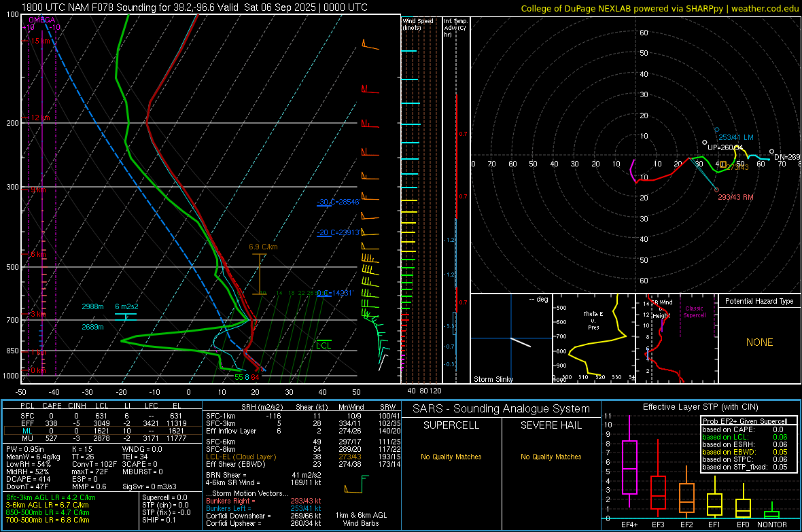
Task: Click the ConvT = 102F value
Action: point(94,465)
